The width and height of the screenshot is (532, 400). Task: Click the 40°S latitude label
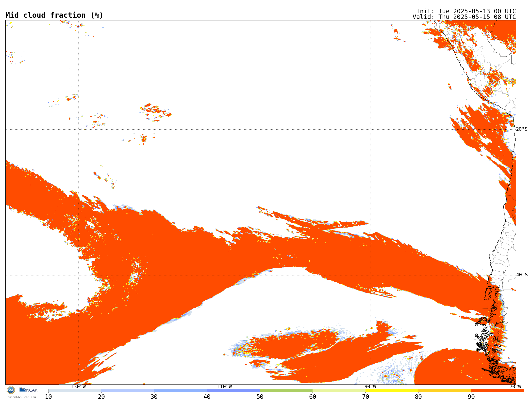coord(522,275)
